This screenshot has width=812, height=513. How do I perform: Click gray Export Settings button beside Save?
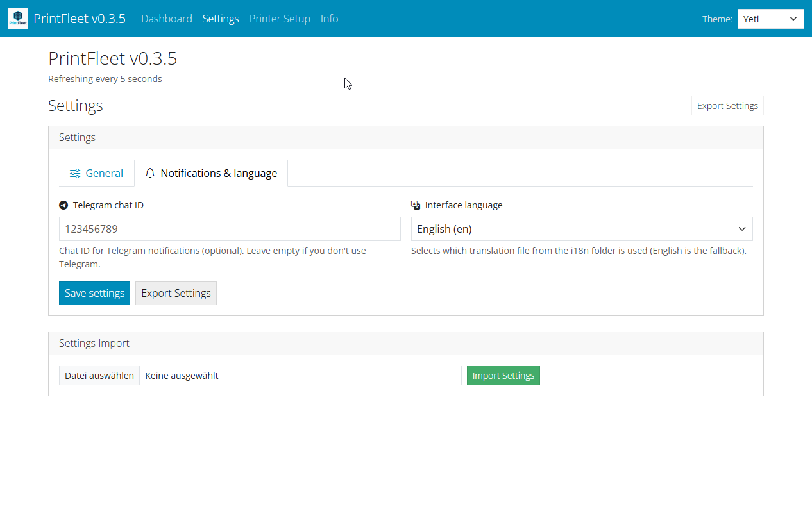click(176, 293)
